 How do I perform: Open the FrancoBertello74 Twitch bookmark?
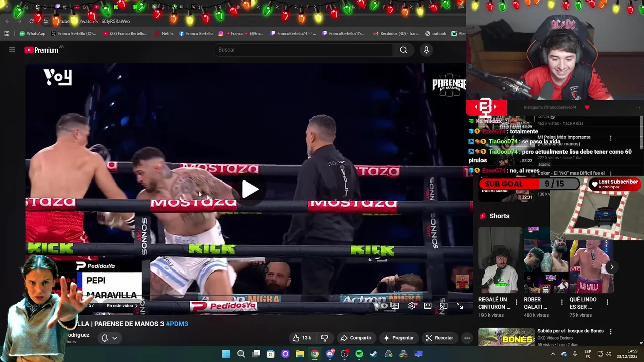[x=293, y=34]
